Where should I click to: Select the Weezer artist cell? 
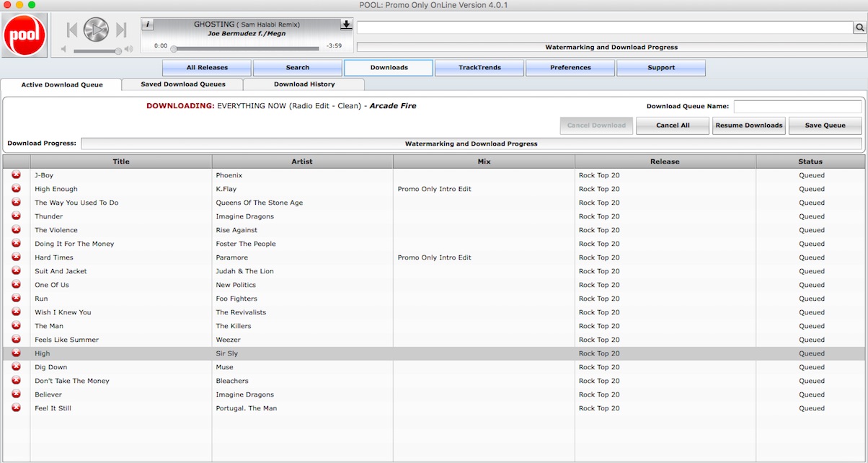click(302, 340)
